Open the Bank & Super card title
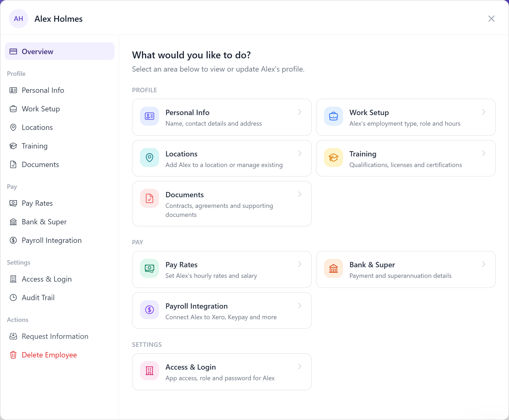Viewport: 509px width, 420px height. pos(372,265)
